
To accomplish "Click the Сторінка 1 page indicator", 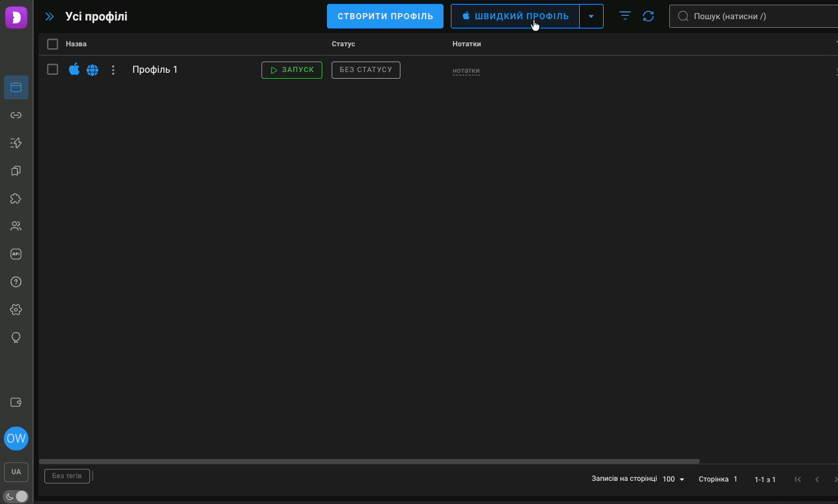I will click(718, 480).
